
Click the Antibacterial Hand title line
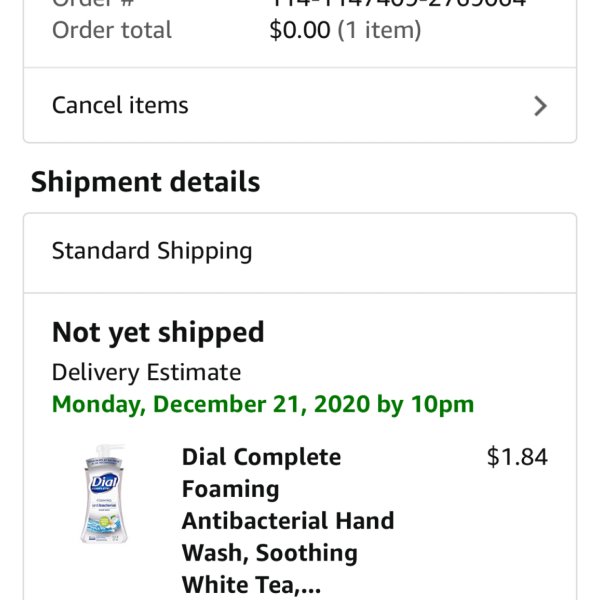(288, 521)
